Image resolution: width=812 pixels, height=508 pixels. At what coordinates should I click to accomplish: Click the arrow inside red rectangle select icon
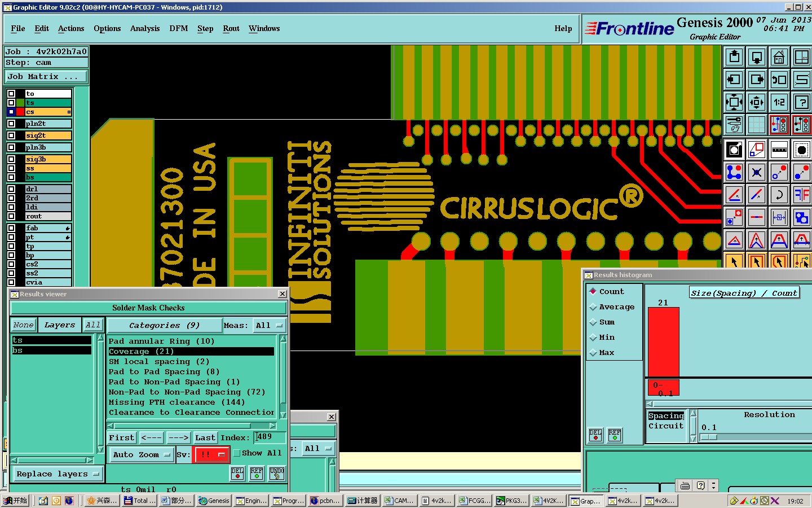point(757,261)
